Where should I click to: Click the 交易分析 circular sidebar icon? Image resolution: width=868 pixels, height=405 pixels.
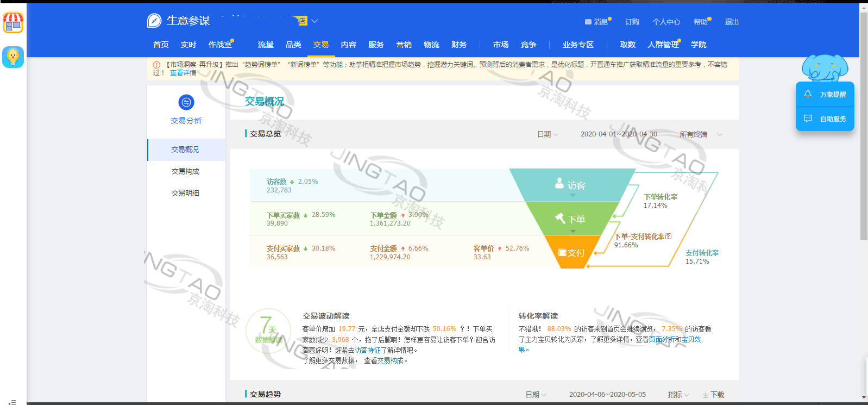186,102
